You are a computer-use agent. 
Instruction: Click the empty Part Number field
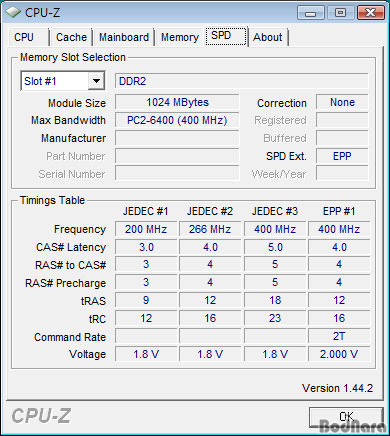point(177,156)
